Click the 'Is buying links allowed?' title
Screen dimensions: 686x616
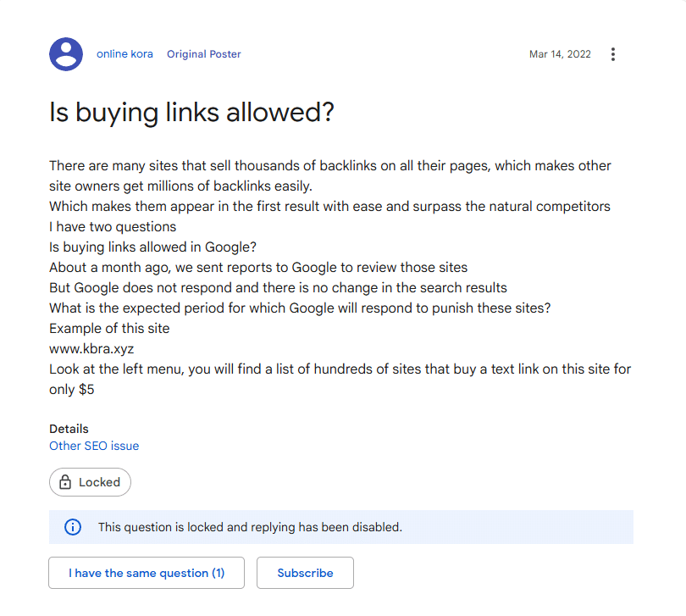(191, 112)
